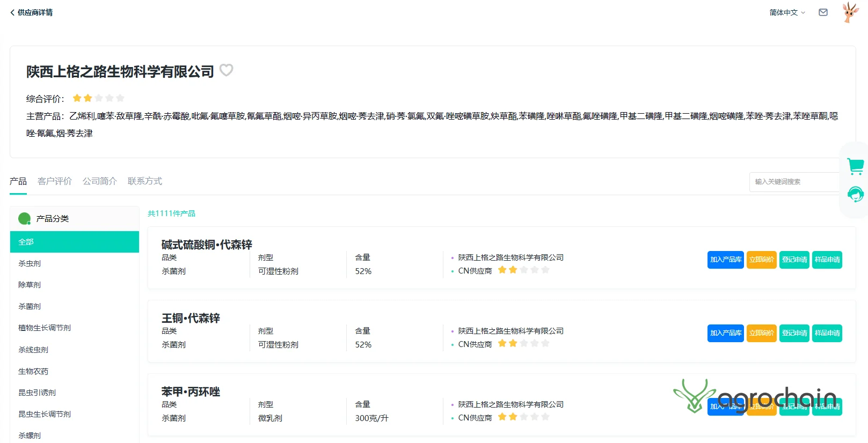The width and height of the screenshot is (868, 443).
Task: Switch to the 公司简介 tab
Action: pyautogui.click(x=100, y=181)
